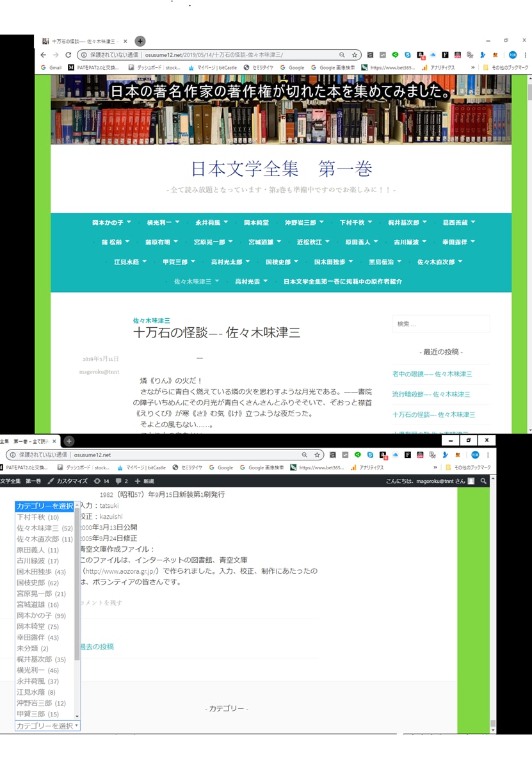Click zoom magnifier icon in top window address bar

click(343, 55)
